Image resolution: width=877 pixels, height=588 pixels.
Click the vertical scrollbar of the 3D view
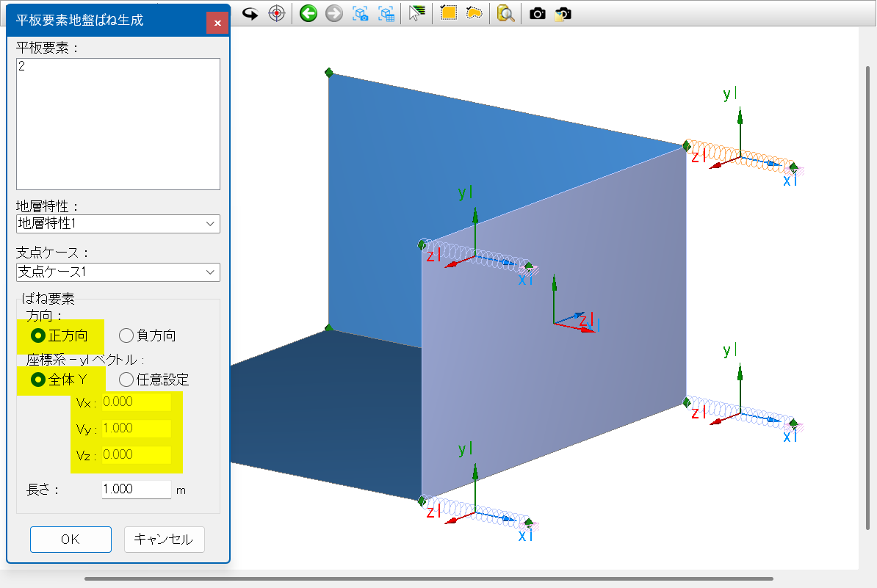tap(867, 297)
